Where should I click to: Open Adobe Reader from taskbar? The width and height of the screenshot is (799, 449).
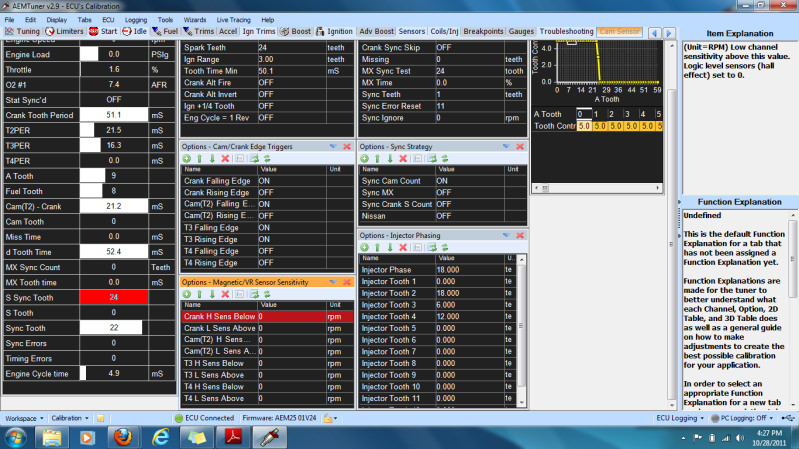233,437
